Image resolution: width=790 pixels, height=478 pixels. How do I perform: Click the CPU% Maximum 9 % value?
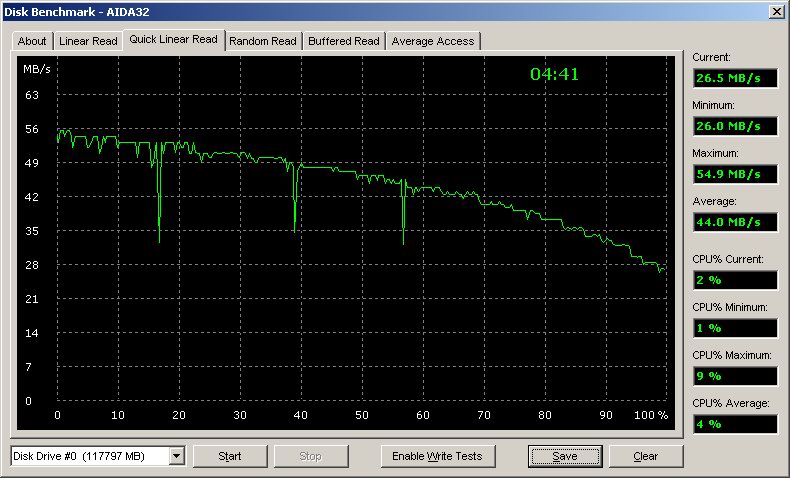coord(735,376)
